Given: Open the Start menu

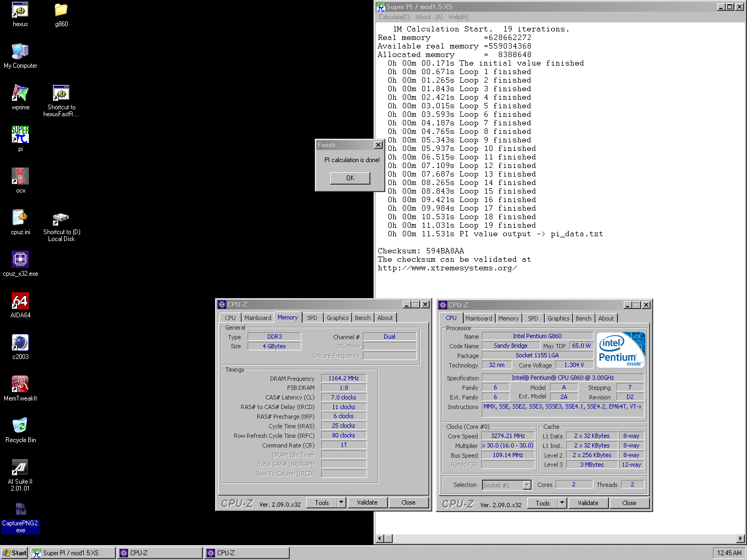Looking at the screenshot, I should (14, 553).
